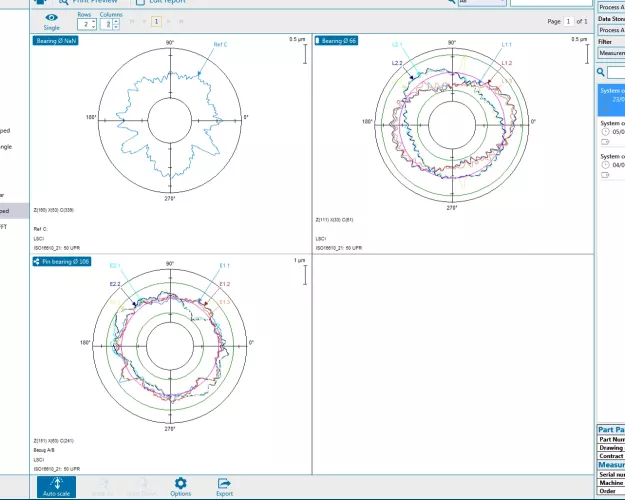Click the Scale Up icon
Screen dimensions: 625x500
point(100,485)
